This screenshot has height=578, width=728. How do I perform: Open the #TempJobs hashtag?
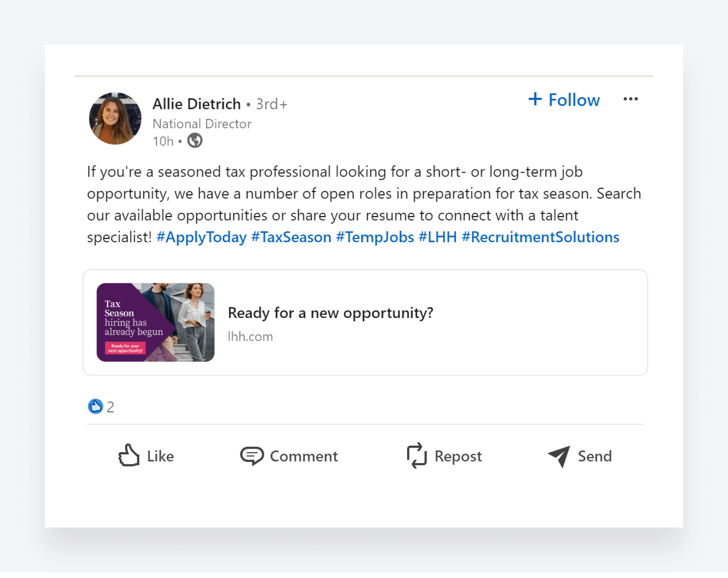[375, 237]
